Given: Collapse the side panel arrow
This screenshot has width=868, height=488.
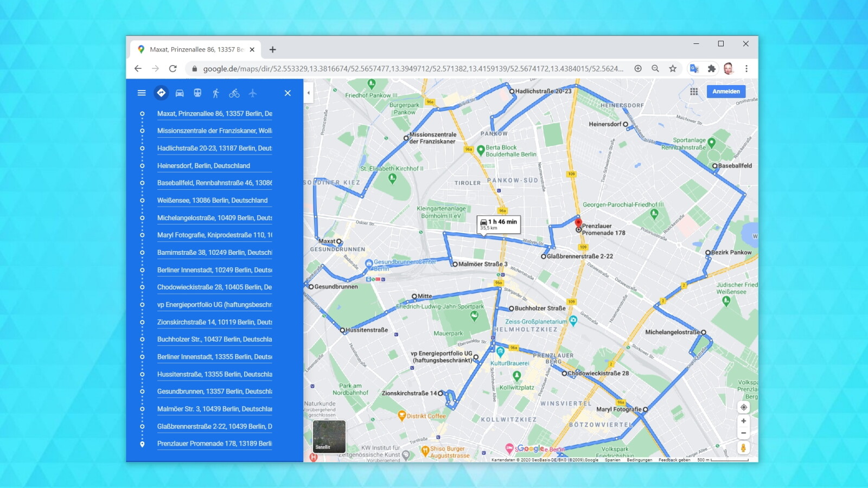Looking at the screenshot, I should click(x=308, y=93).
